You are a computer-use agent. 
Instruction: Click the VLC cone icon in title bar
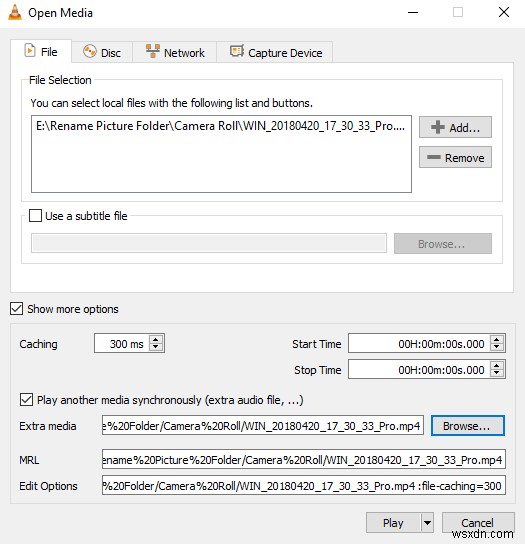click(x=14, y=13)
